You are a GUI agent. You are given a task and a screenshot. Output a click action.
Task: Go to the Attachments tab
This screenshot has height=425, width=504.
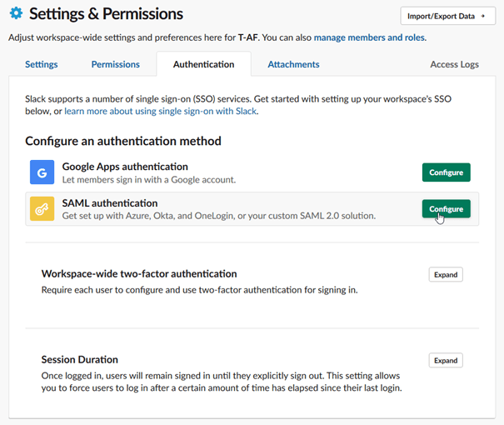pos(293,64)
